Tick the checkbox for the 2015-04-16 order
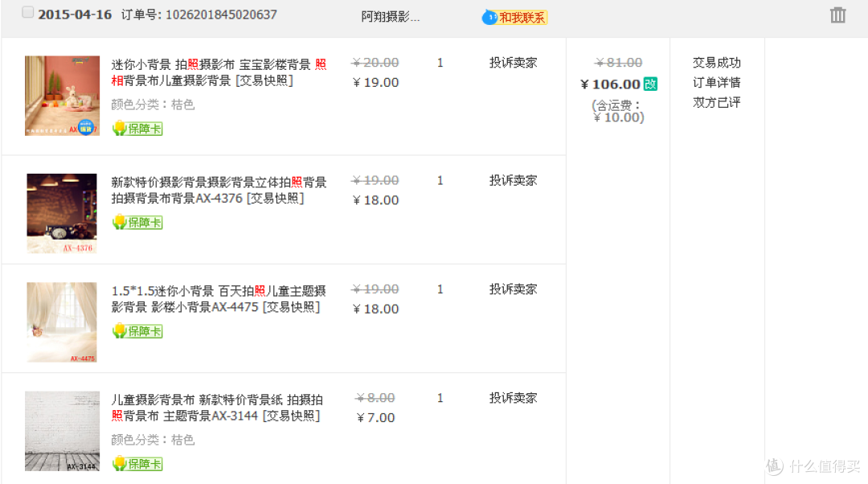Viewport: 868px width, 484px height. coord(27,12)
